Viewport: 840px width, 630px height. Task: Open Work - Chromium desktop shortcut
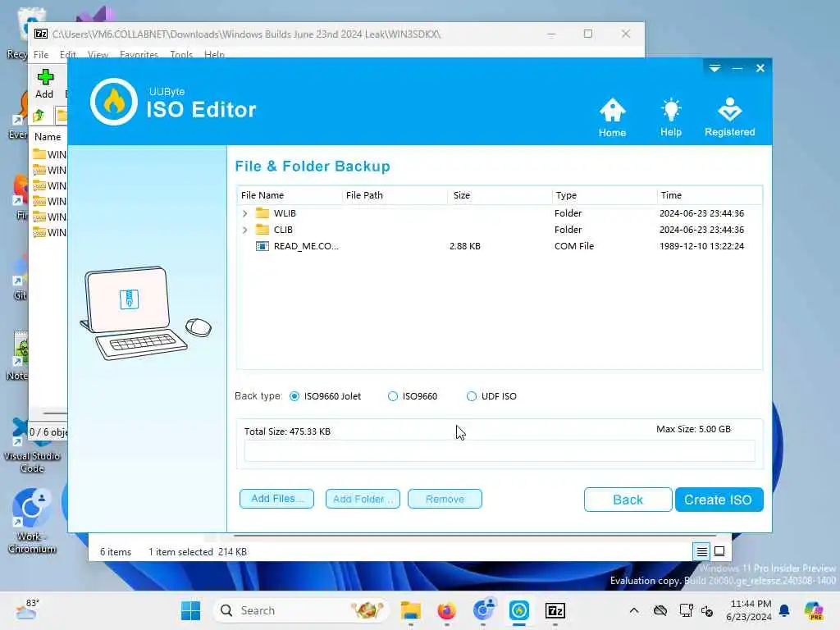coord(32,521)
